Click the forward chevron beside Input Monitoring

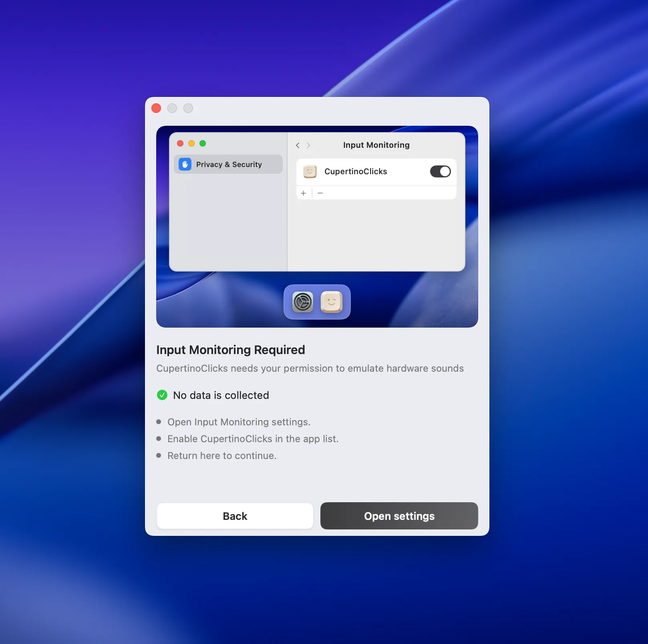[308, 145]
